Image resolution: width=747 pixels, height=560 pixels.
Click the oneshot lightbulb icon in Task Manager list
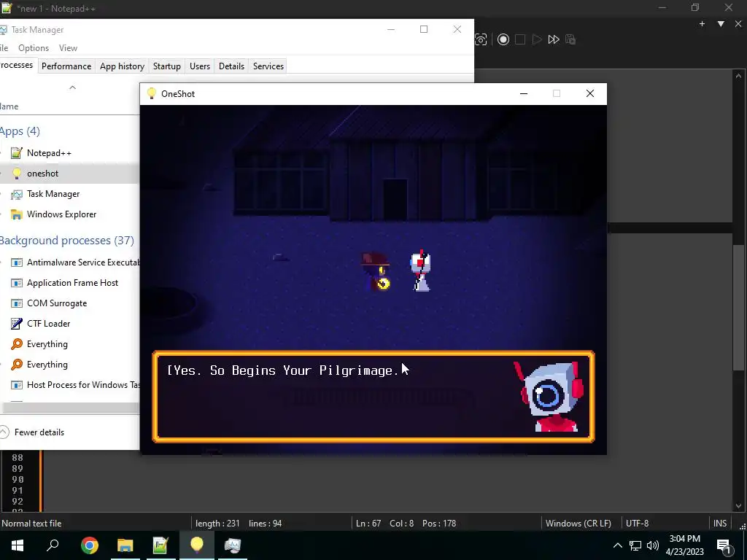[17, 174]
